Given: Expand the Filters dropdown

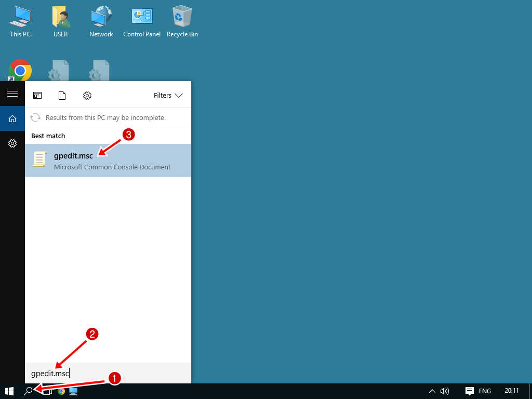Looking at the screenshot, I should [x=168, y=96].
